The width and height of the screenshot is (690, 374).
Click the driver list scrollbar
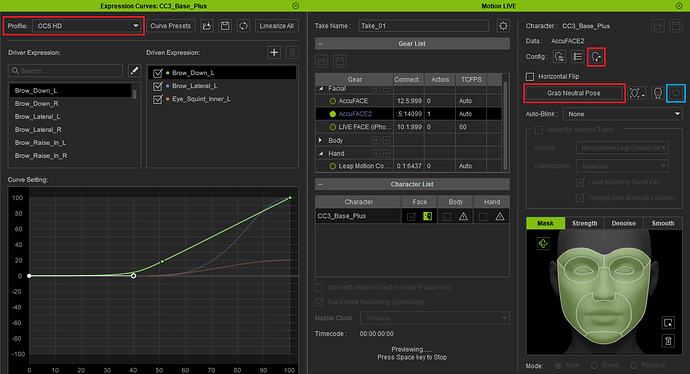134,94
